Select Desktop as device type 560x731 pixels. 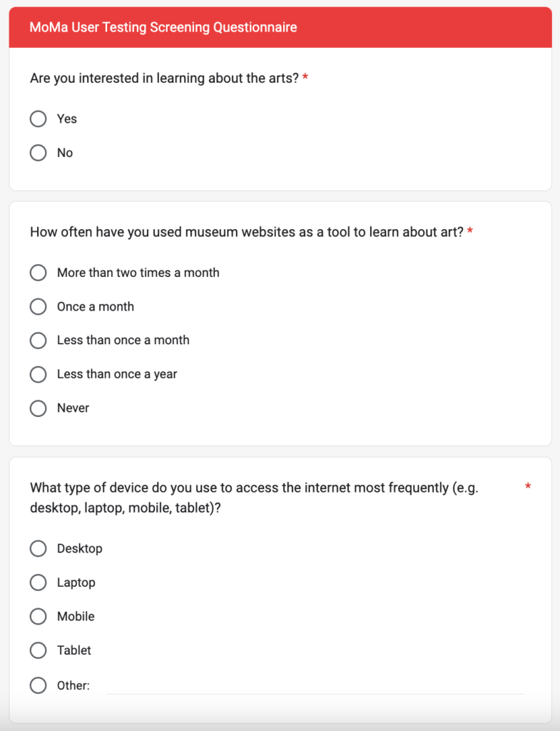39,549
